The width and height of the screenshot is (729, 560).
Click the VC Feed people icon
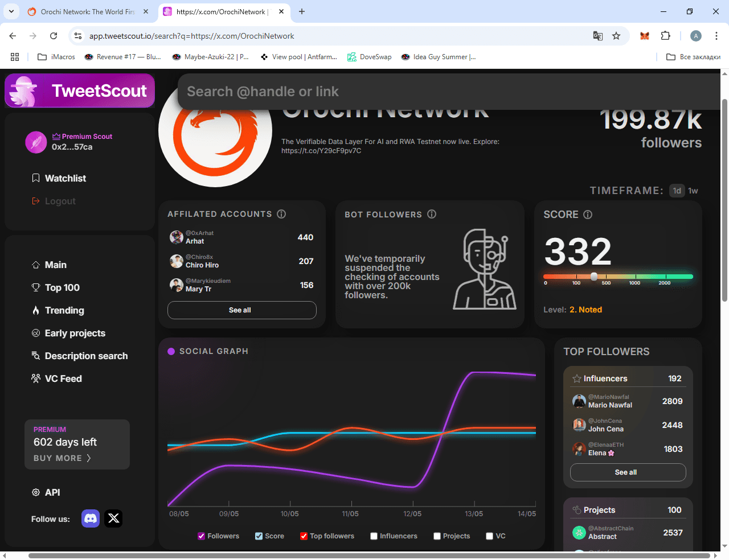point(36,378)
